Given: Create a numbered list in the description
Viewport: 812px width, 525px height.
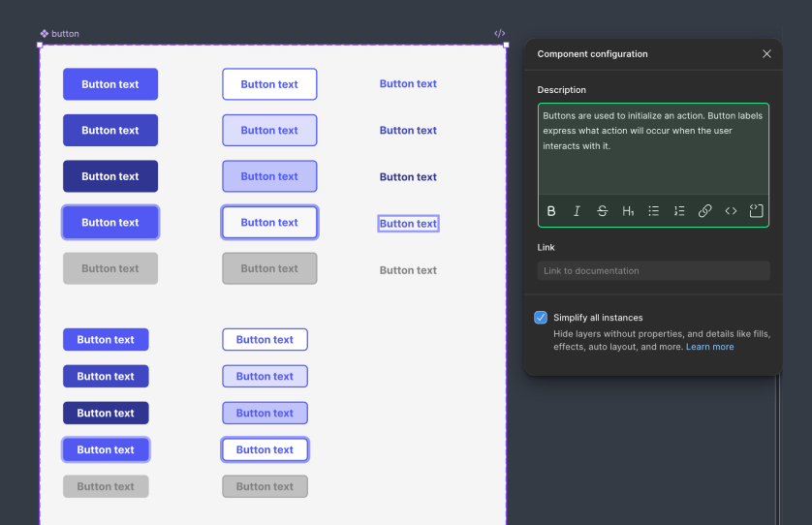Looking at the screenshot, I should [x=679, y=211].
